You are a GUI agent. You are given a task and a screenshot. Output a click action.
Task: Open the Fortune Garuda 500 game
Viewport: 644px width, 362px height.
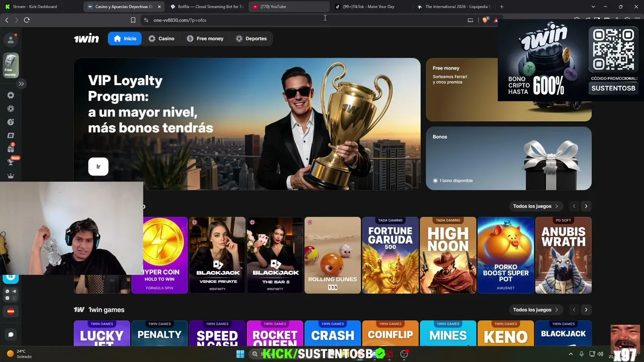click(390, 255)
